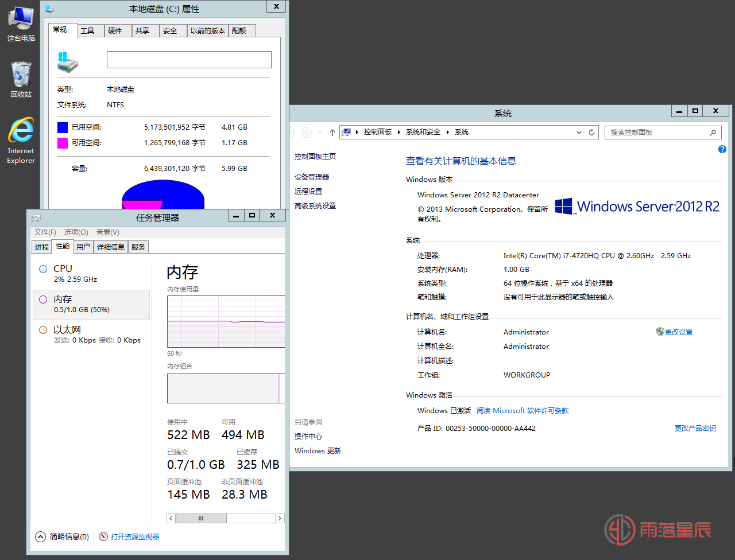Image resolution: width=735 pixels, height=560 pixels.
Task: Click the Task Manager title bar icon
Action: [36, 218]
